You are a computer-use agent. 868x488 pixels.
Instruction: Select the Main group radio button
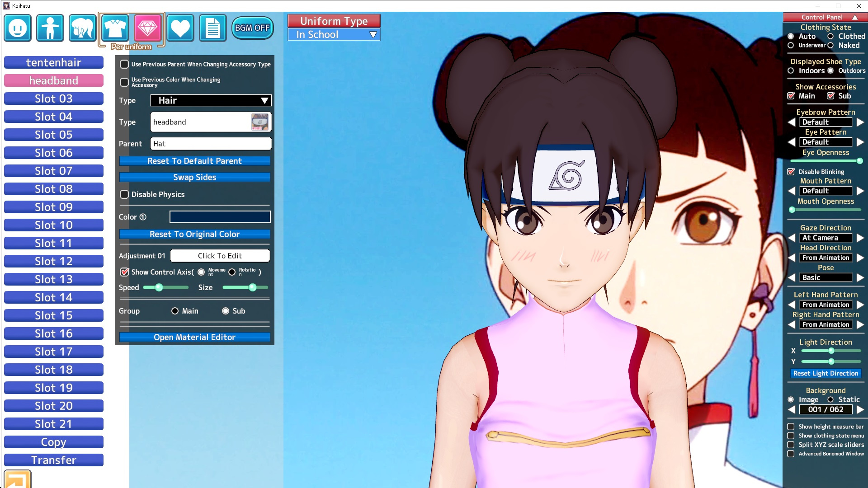pyautogui.click(x=175, y=311)
